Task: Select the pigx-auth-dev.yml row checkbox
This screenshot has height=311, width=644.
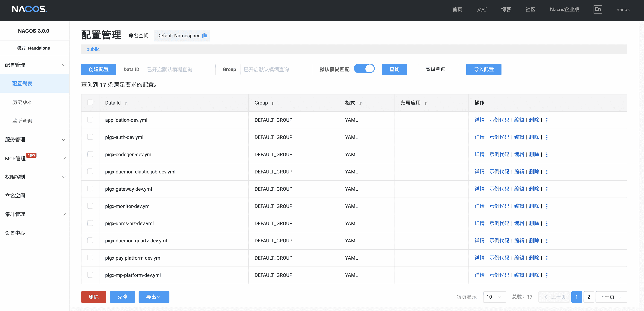Action: [90, 137]
